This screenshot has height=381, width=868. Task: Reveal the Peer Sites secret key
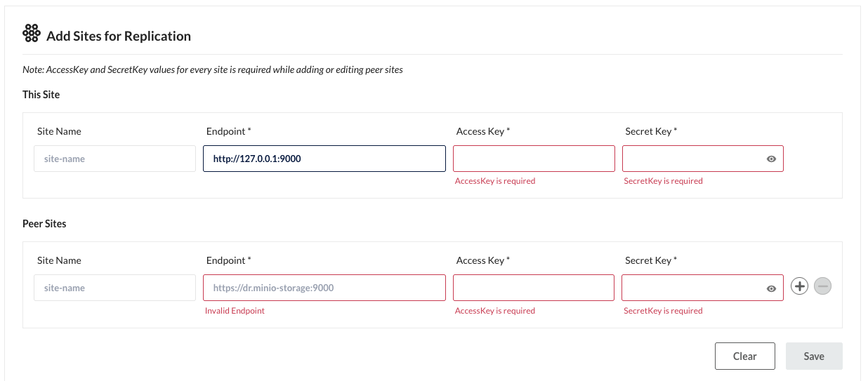[771, 288]
